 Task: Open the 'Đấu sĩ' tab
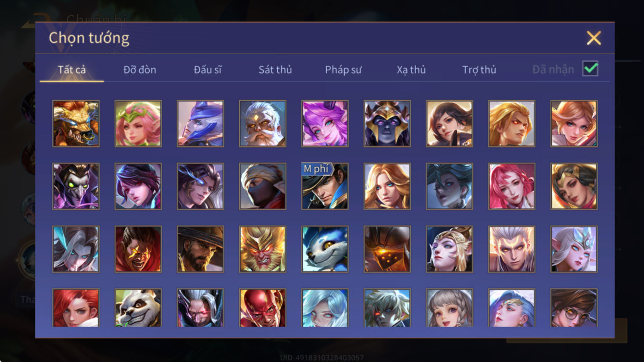[207, 69]
